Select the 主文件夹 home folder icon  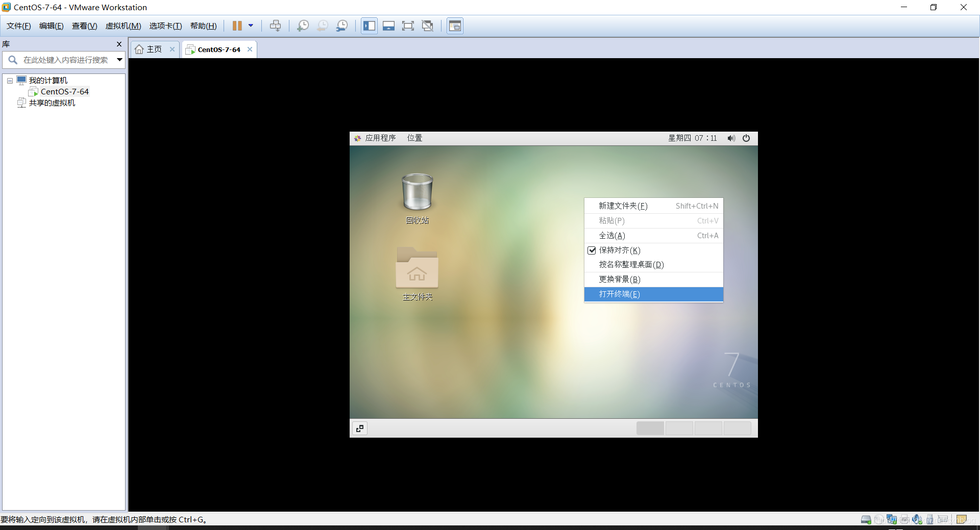click(x=417, y=267)
